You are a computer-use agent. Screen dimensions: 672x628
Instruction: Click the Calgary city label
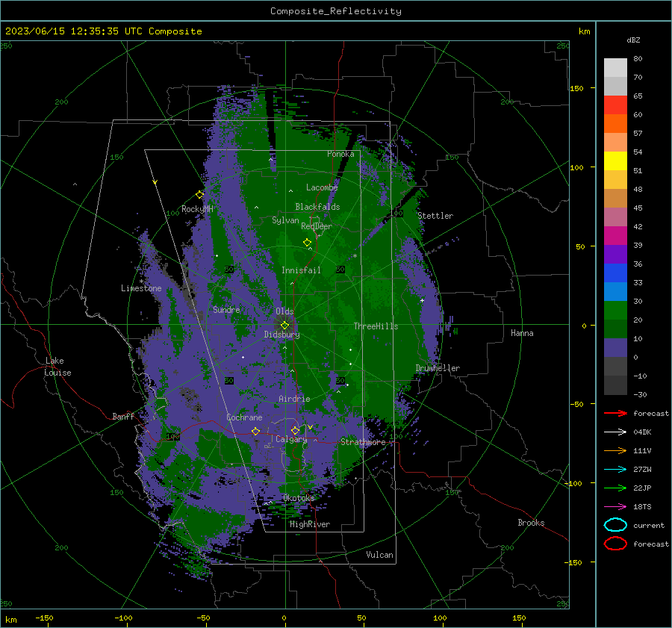click(x=291, y=439)
